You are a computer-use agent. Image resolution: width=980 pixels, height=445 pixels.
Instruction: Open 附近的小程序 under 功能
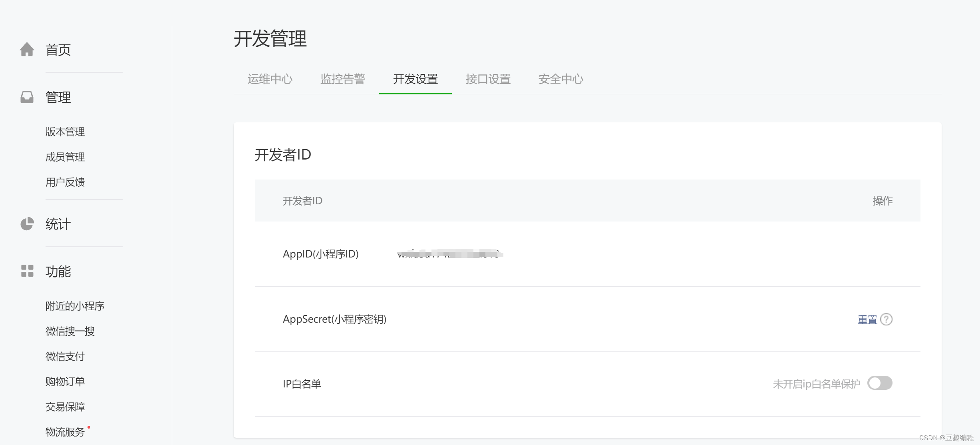(75, 306)
